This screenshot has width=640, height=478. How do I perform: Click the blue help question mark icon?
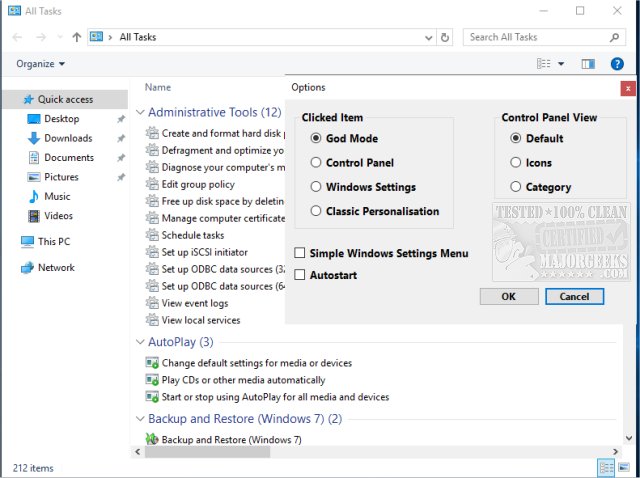(618, 64)
